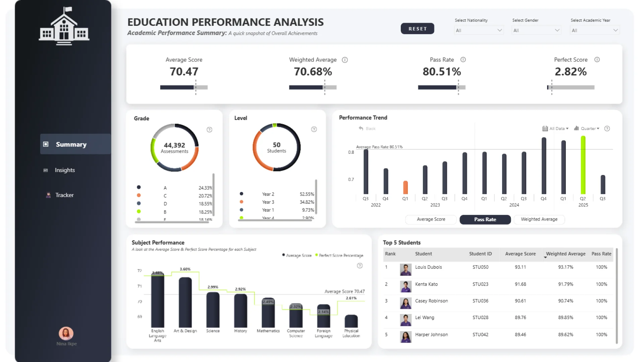Click the info icon next to Perfect Score
The width and height of the screenshot is (644, 362).
(x=597, y=60)
